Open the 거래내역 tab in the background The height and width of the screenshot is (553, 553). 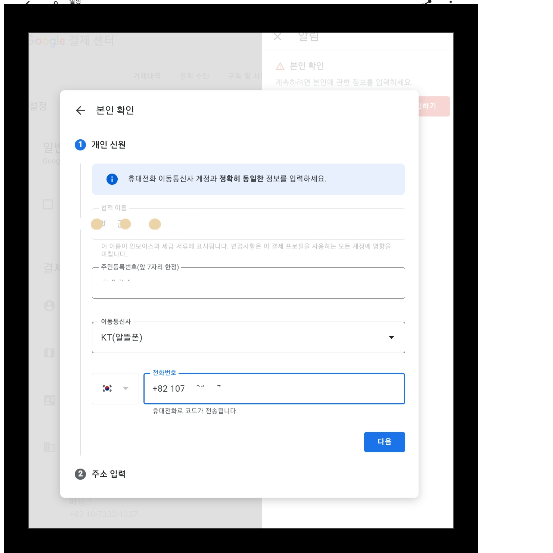[147, 76]
